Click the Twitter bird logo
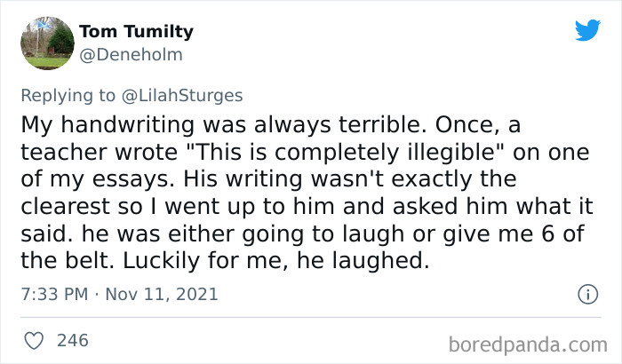The height and width of the screenshot is (364, 622). pyautogui.click(x=587, y=31)
